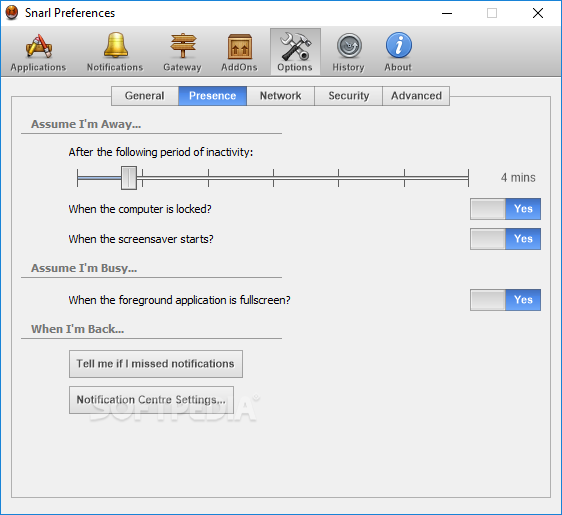Select the Options tools icon
Viewport: 562px width, 515px height.
point(295,52)
